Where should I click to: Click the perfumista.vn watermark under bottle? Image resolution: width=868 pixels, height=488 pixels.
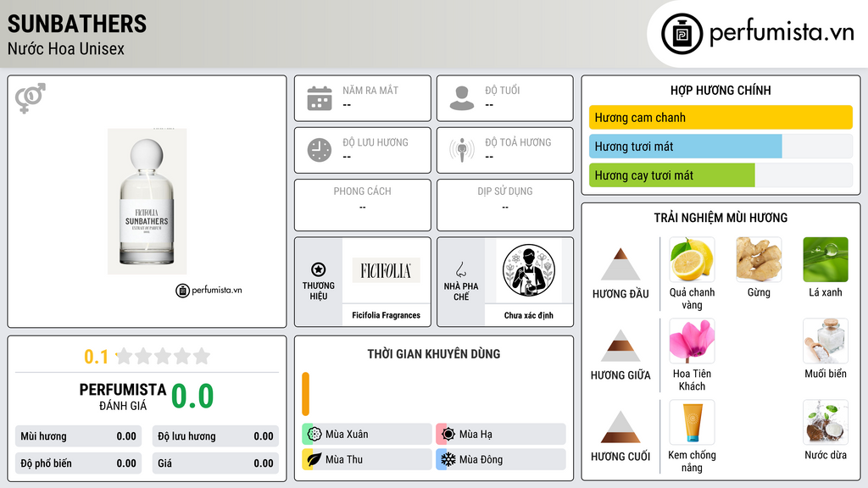tap(209, 290)
